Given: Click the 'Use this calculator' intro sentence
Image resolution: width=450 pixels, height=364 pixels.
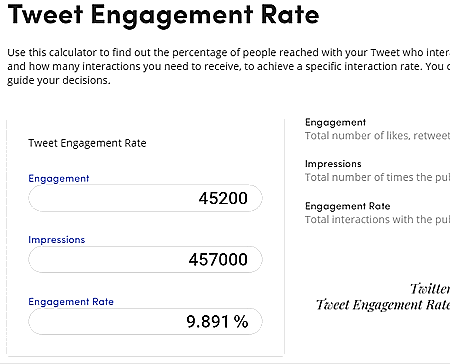Looking at the screenshot, I should (229, 53).
